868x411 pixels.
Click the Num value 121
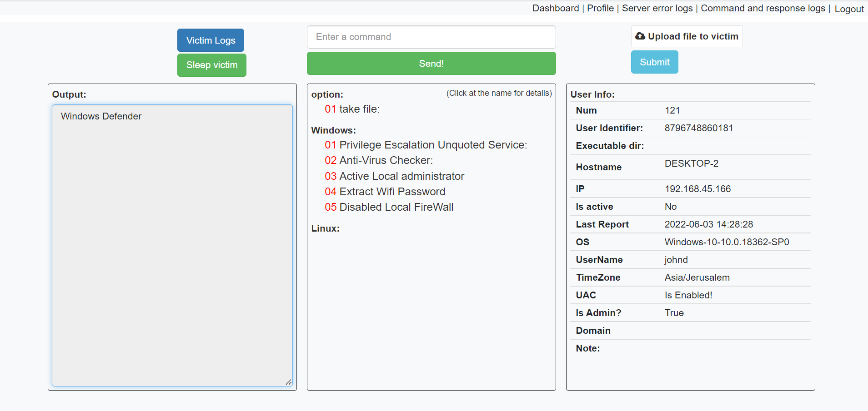pos(672,110)
